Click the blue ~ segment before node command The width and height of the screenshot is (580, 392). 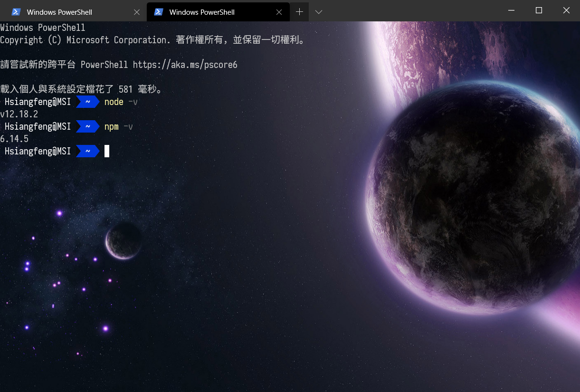pyautogui.click(x=87, y=102)
